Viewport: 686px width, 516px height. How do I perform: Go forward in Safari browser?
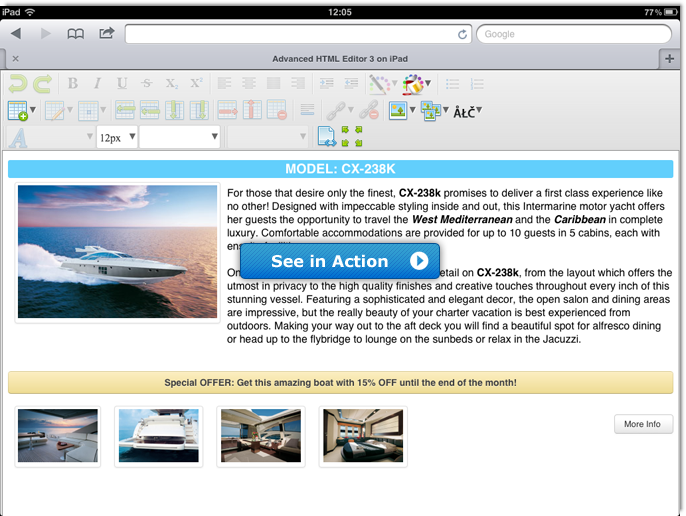tap(46, 33)
